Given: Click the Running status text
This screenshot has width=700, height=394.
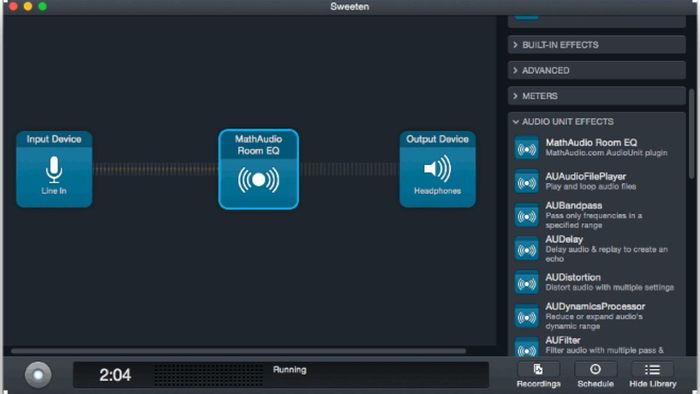Looking at the screenshot, I should point(290,369).
